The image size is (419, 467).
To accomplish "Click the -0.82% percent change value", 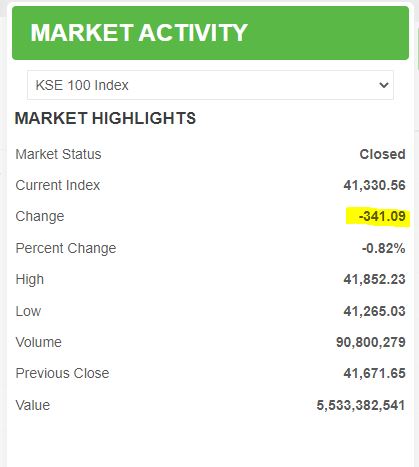I will click(383, 248).
